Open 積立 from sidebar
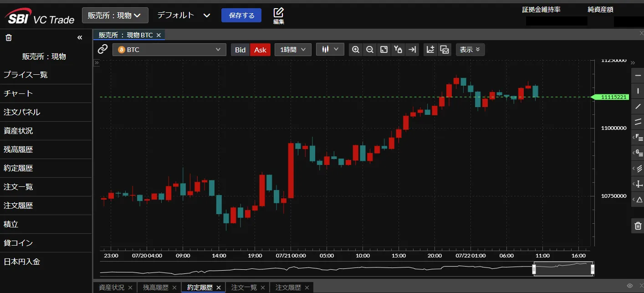This screenshot has height=293, width=644. coord(46,224)
